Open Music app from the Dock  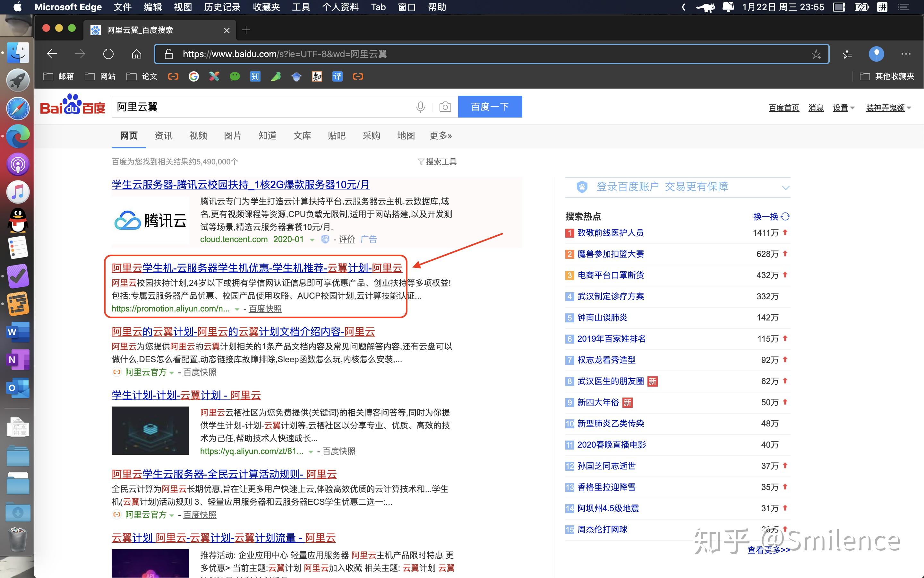tap(18, 192)
